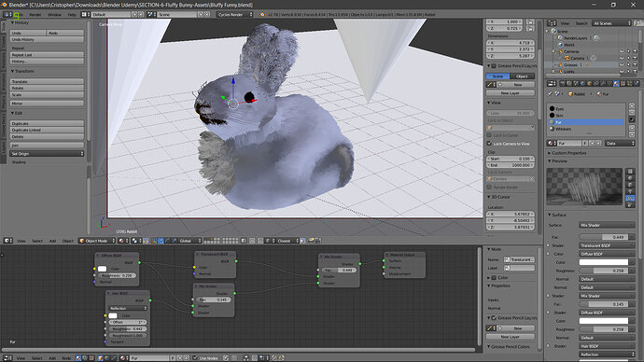Toggle the Grease Pencil Layers checkbox
Image resolution: width=644 pixels, height=362 pixels.
pos(494,65)
